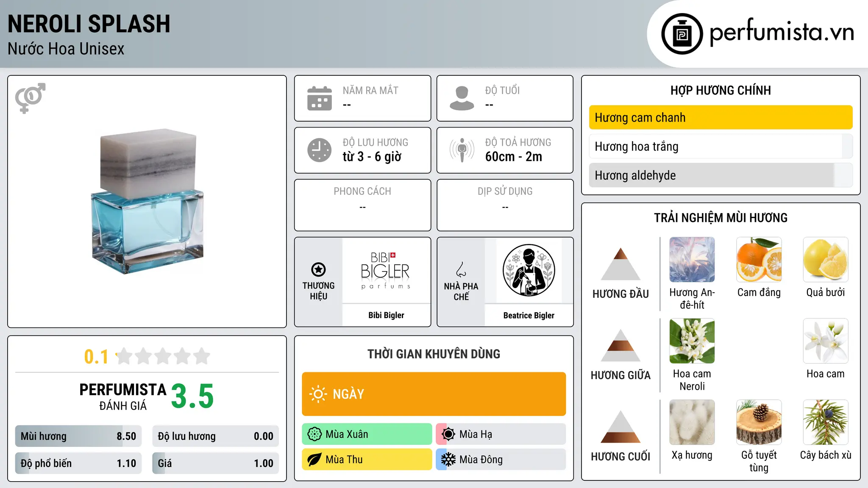Click the Giá 1.00 score bar
The width and height of the screenshot is (868, 488).
pos(215,463)
